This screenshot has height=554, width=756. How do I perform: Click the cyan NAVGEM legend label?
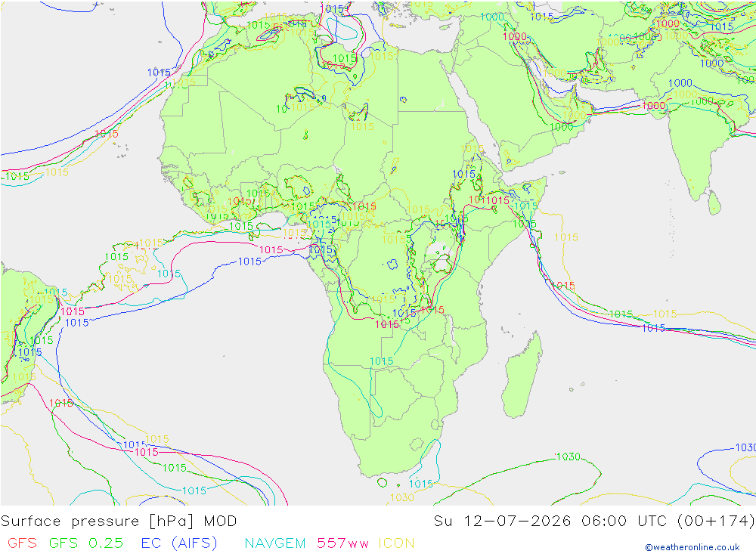(x=275, y=543)
